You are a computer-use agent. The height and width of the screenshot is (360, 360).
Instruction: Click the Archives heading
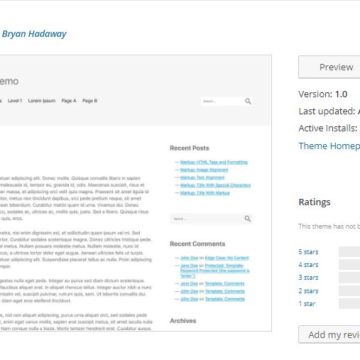pyautogui.click(x=183, y=321)
